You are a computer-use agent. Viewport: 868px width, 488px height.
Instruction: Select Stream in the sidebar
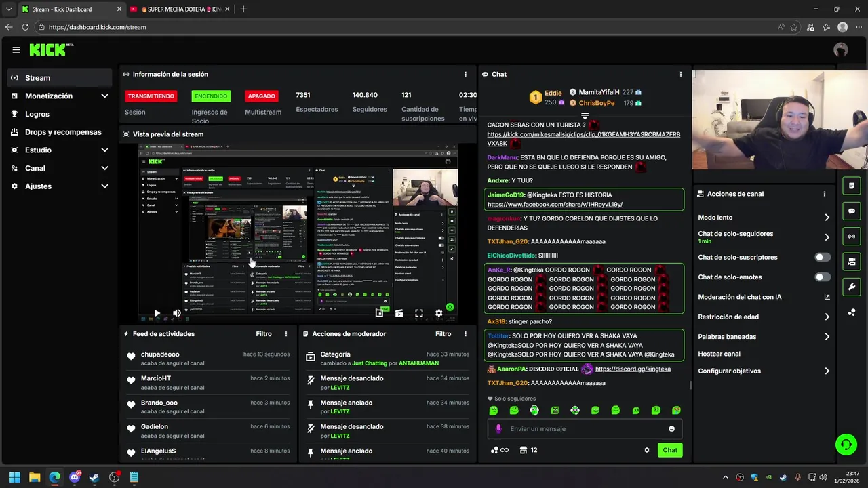(59, 78)
